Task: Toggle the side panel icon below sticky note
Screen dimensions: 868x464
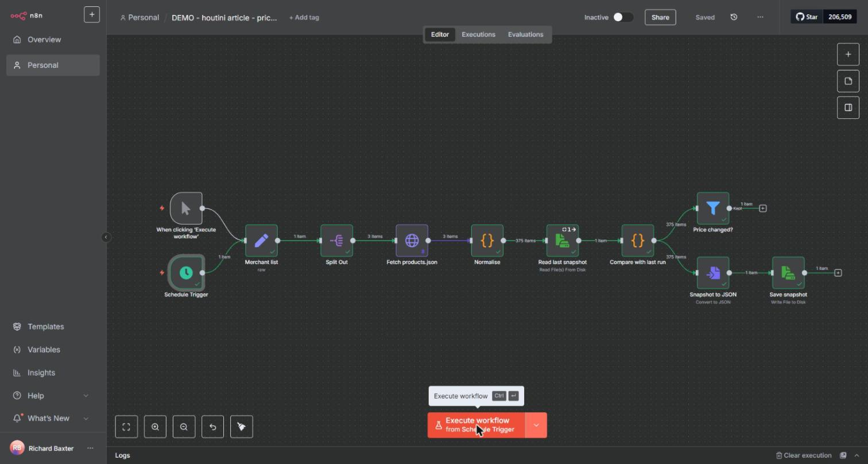Action: (x=848, y=107)
